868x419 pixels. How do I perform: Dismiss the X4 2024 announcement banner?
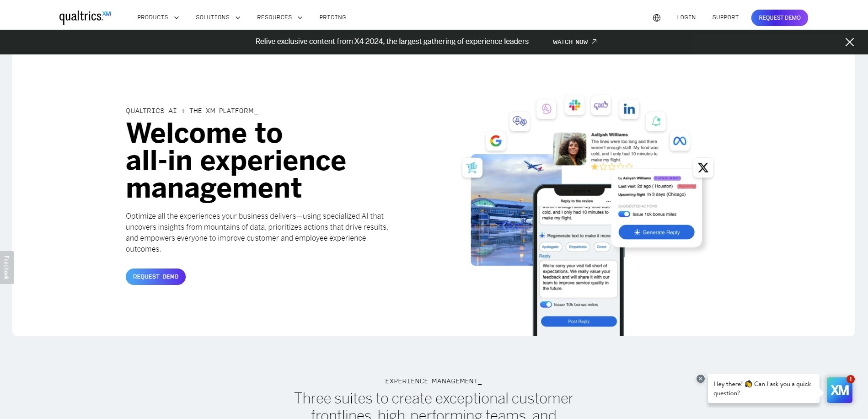pyautogui.click(x=850, y=42)
